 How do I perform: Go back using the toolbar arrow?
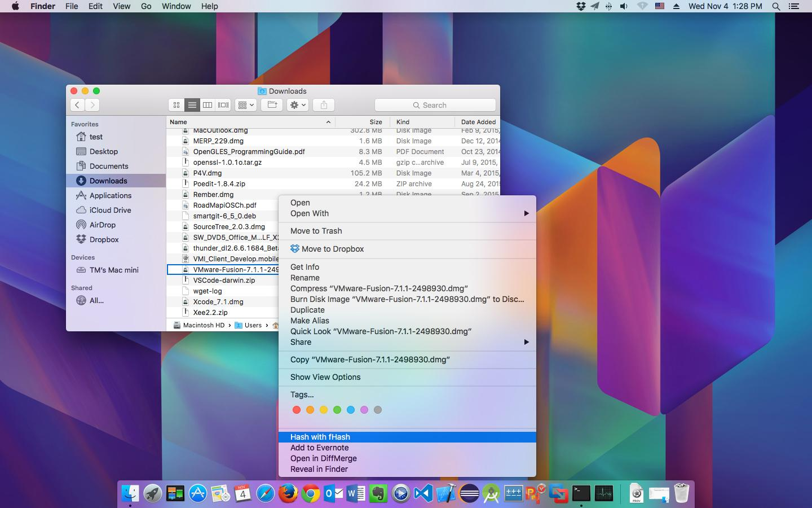tap(77, 105)
